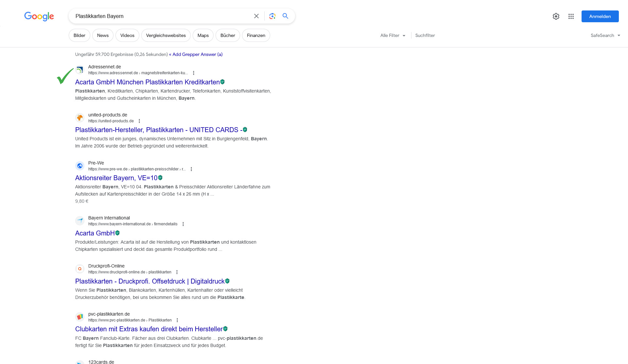This screenshot has width=628, height=364.
Task: Switch to the News tab
Action: click(103, 35)
